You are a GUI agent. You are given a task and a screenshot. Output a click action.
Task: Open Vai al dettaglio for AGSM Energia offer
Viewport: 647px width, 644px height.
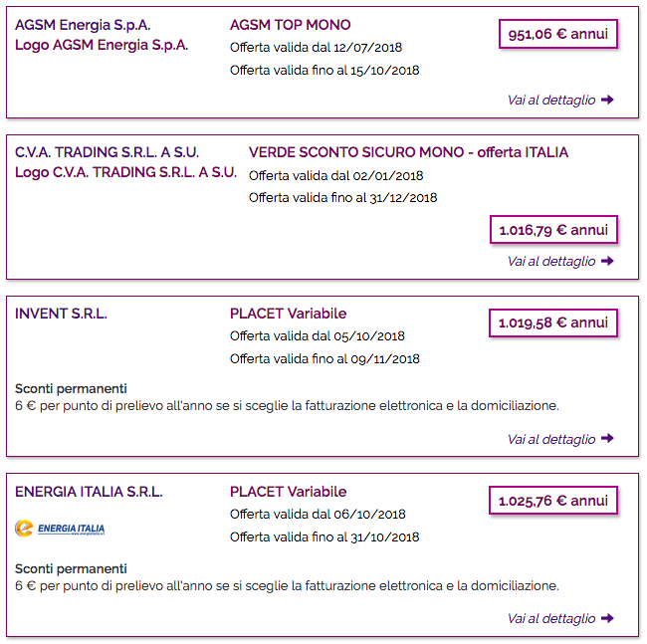point(560,100)
